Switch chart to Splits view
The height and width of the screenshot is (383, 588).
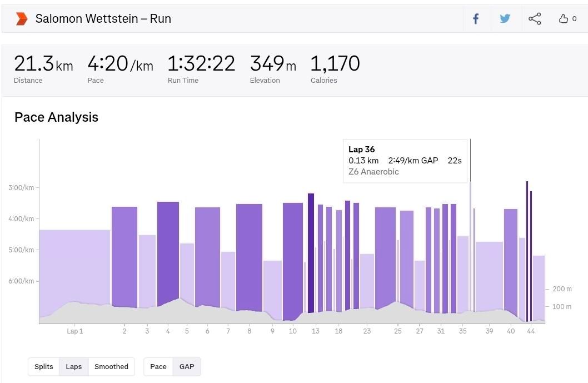(44, 367)
